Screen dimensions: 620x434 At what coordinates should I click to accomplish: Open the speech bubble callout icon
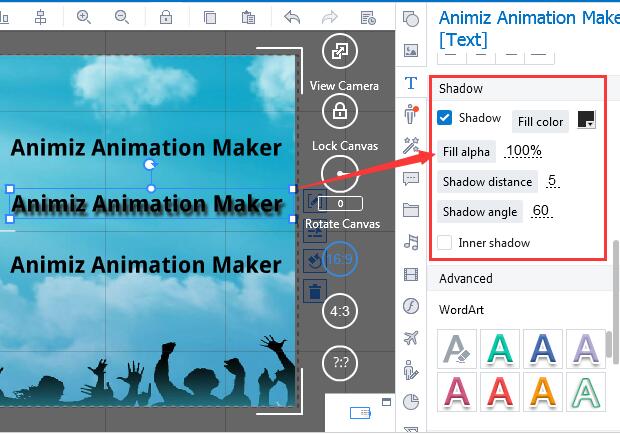(411, 179)
